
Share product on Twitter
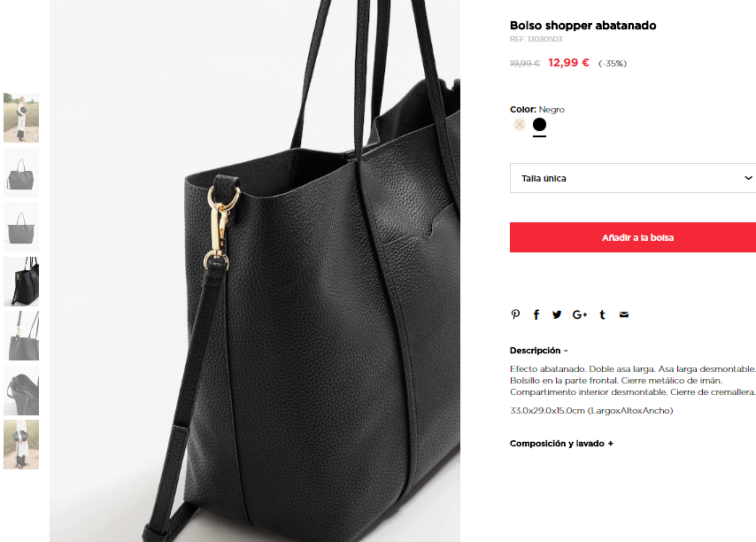pos(557,314)
